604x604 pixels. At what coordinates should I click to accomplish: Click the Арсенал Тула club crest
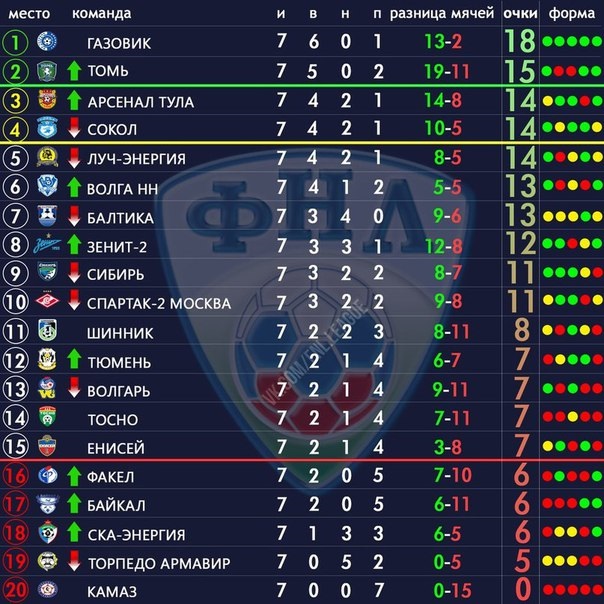[47, 99]
